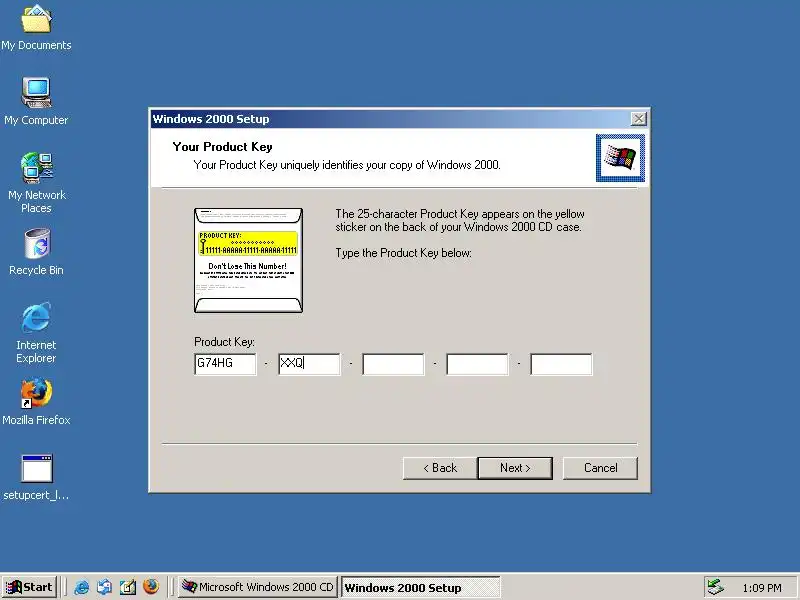The image size is (800, 600).
Task: Click the 1:09 PM taskbar clock
Action: coord(762,588)
